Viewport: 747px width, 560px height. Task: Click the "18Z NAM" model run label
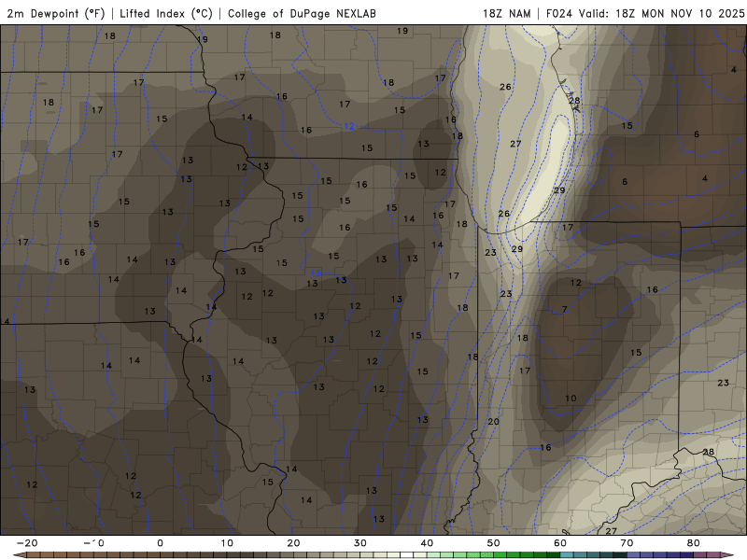[x=506, y=13]
